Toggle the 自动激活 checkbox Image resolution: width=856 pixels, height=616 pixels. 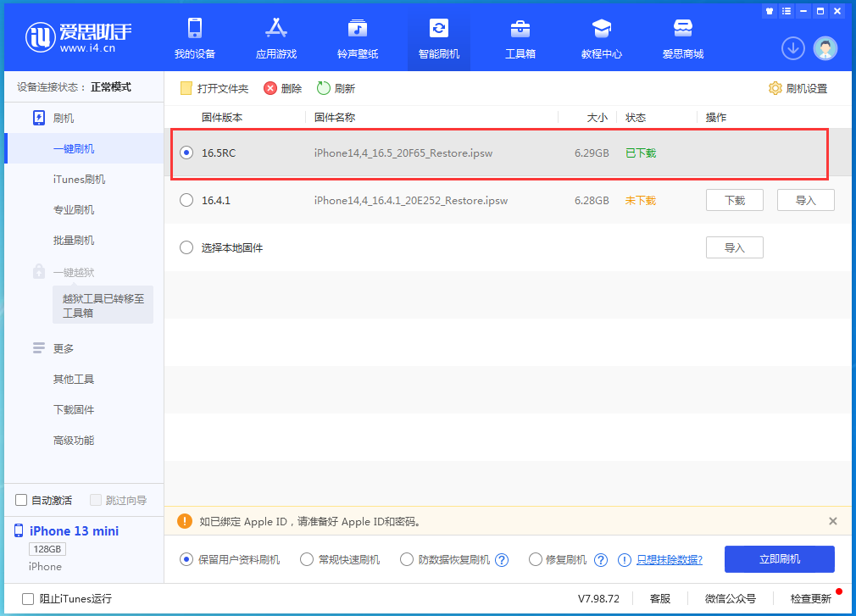pyautogui.click(x=21, y=500)
